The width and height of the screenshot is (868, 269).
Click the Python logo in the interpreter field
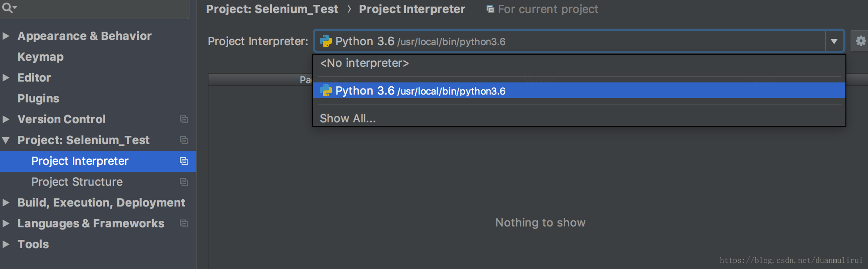pyautogui.click(x=326, y=41)
